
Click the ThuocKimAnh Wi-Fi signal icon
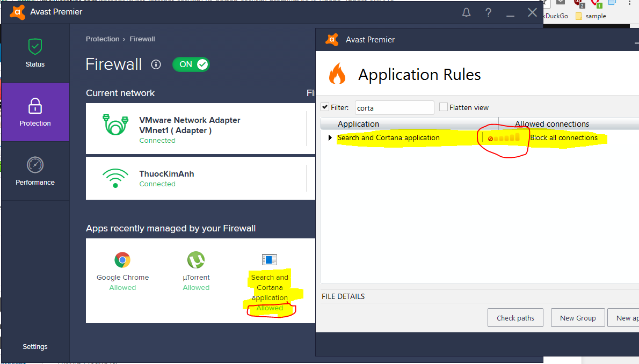(115, 178)
